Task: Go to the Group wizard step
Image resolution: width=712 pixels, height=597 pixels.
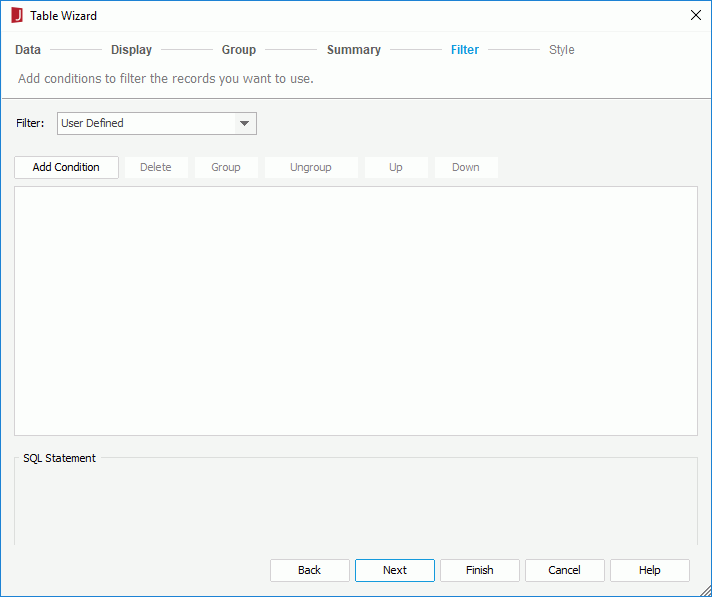Action: (239, 49)
